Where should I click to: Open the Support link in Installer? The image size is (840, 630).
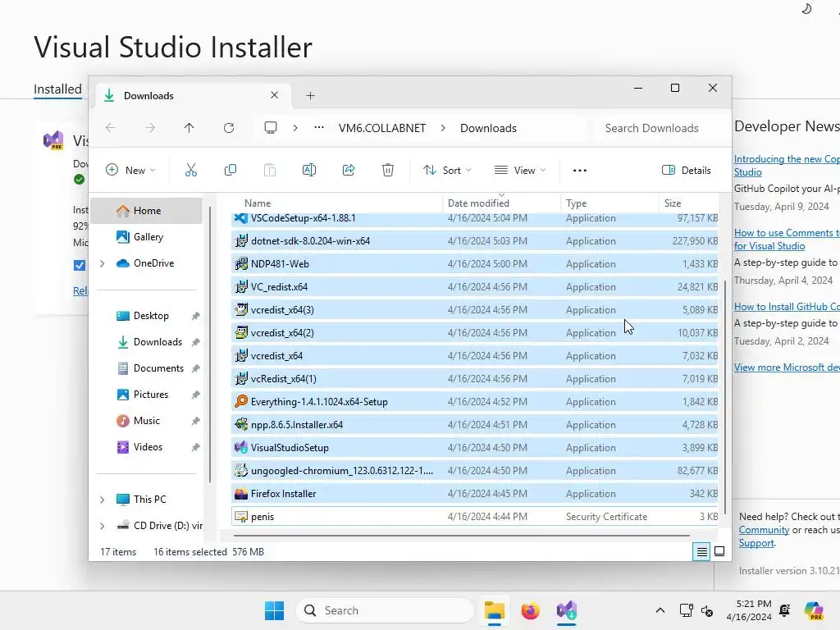756,543
